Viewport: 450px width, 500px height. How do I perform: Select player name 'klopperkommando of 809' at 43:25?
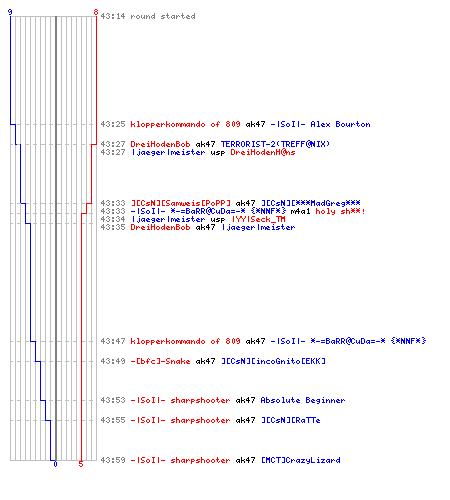(185, 124)
